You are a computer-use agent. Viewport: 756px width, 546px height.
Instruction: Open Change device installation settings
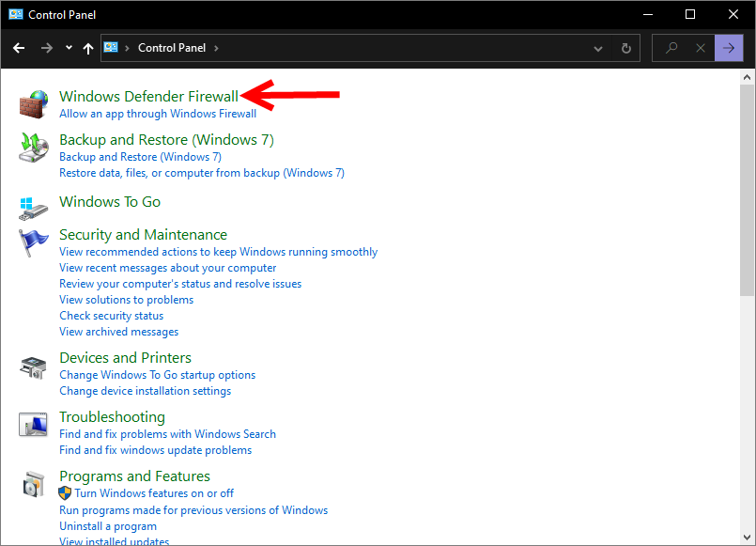(146, 391)
